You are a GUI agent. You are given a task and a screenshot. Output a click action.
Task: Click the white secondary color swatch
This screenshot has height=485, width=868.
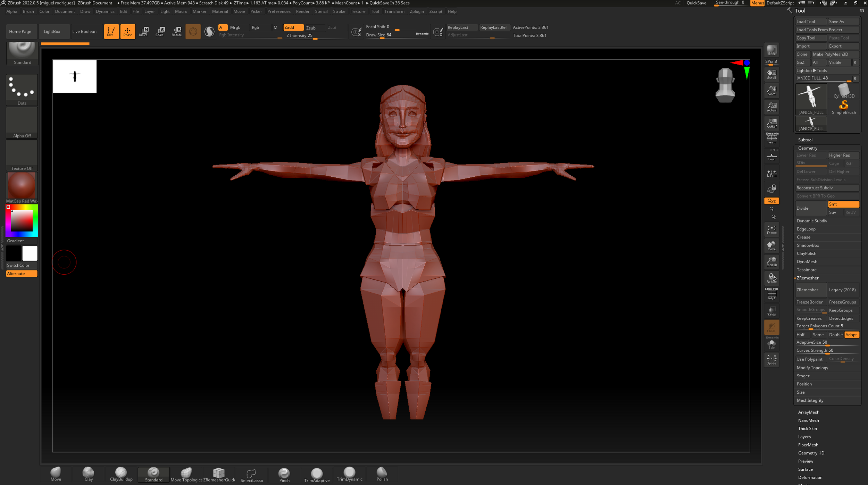click(30, 253)
